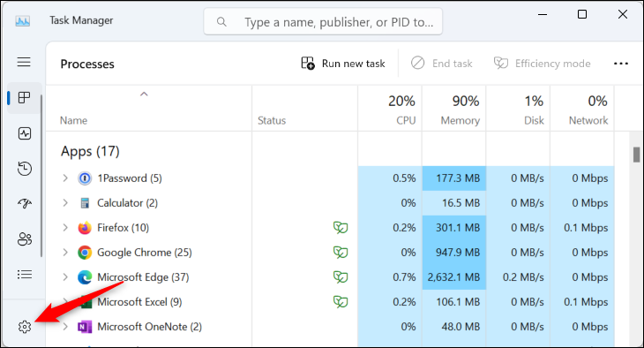The height and width of the screenshot is (348, 644).
Task: Expand the 1Password process group
Action: [x=65, y=178]
